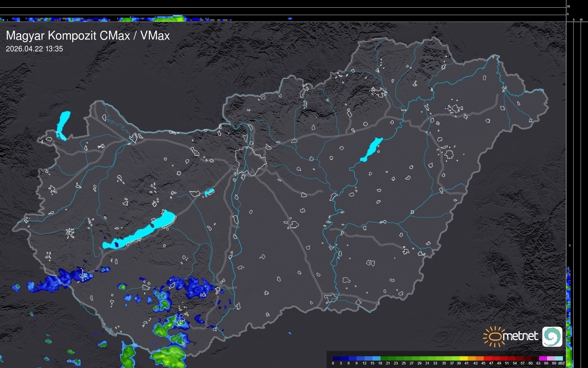Click the side panel scale label 5
The image size is (588, 368).
[x=574, y=20]
